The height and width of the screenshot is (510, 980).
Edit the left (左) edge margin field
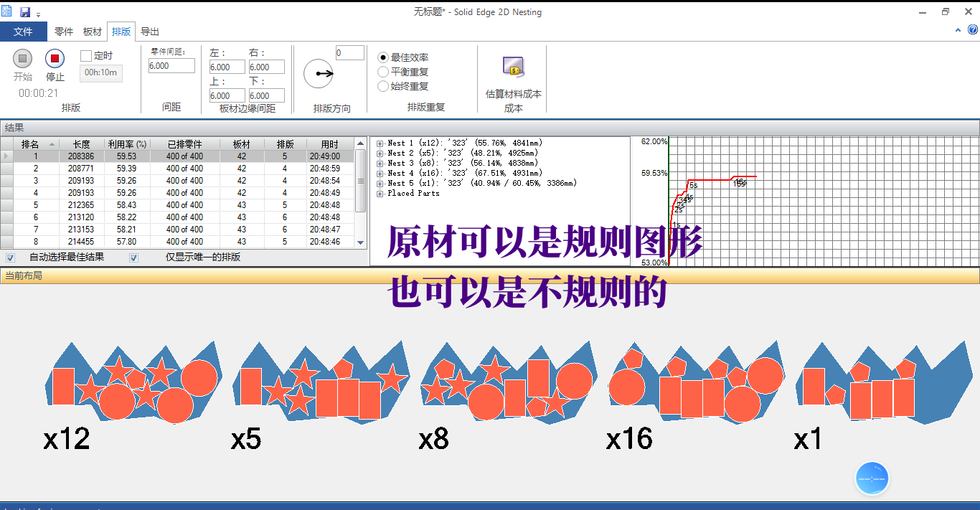pyautogui.click(x=227, y=67)
